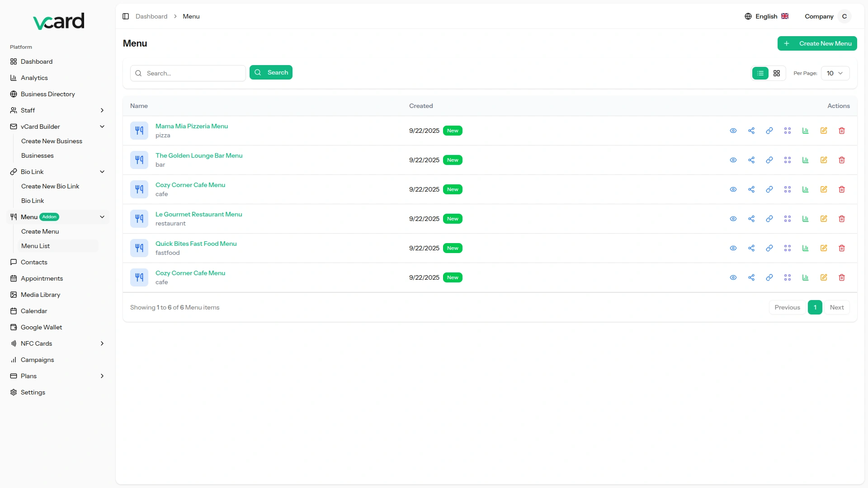868x488 pixels.
Task: Copy link for Quick Bites Fast Food Menu
Action: point(769,248)
